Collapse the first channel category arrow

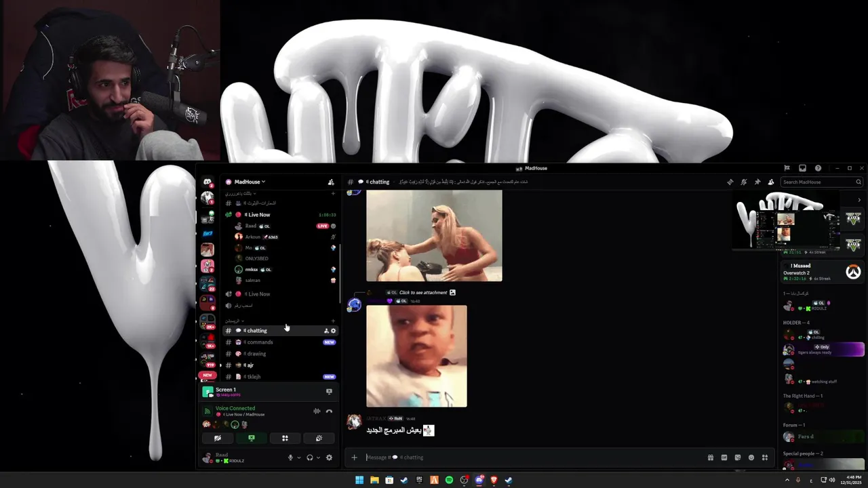point(254,194)
